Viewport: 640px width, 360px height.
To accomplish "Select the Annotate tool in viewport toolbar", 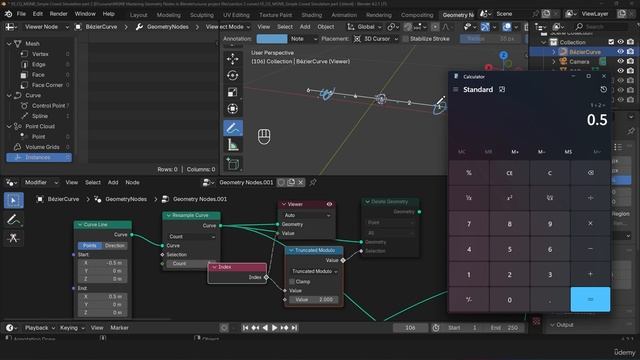I will coord(233,128).
